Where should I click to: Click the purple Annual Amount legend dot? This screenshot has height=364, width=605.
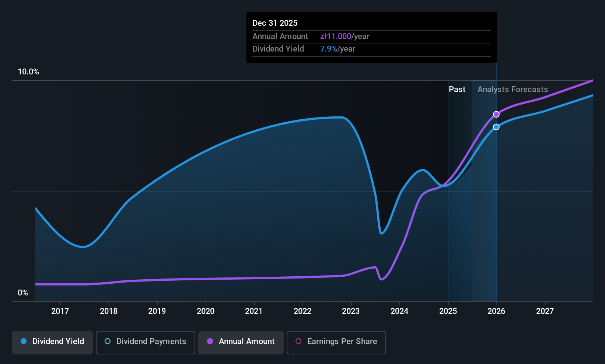tap(210, 341)
